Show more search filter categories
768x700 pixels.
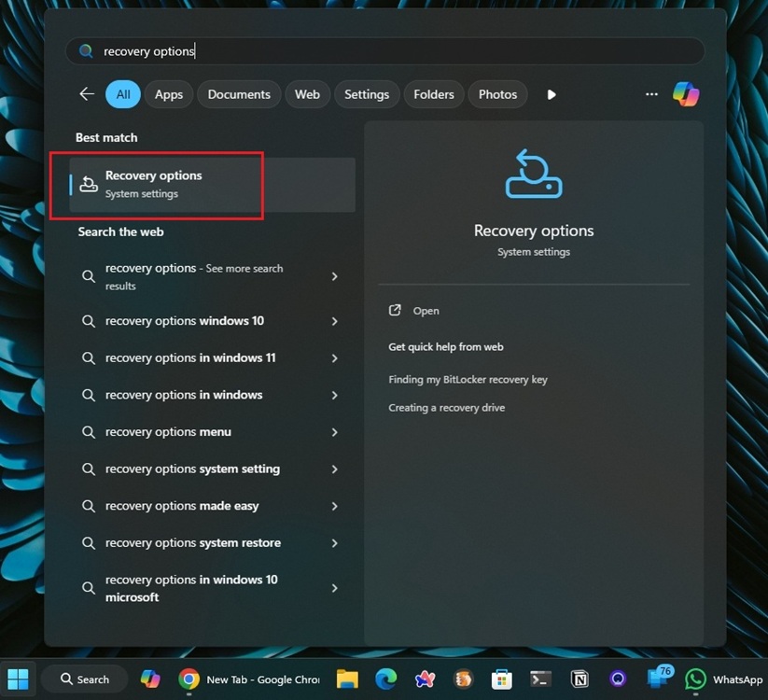(551, 93)
